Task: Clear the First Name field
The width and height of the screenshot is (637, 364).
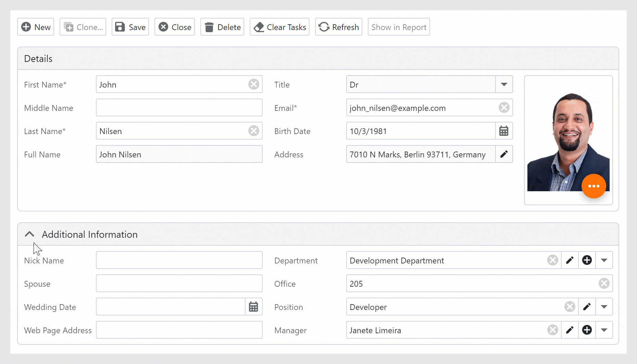Action: pyautogui.click(x=254, y=84)
